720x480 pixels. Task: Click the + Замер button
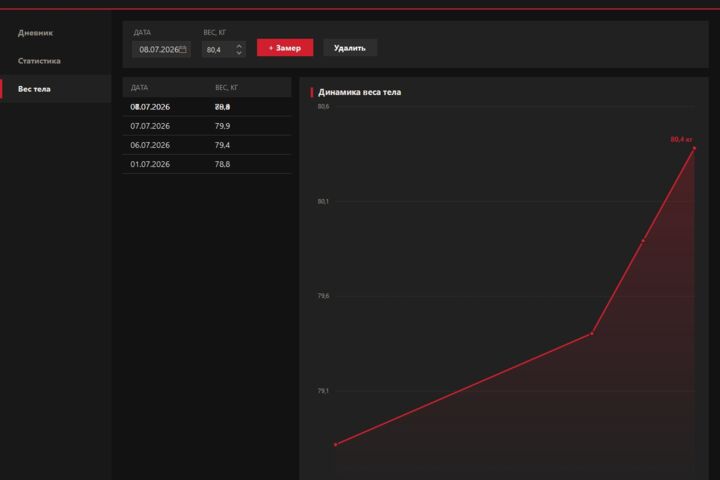point(285,48)
